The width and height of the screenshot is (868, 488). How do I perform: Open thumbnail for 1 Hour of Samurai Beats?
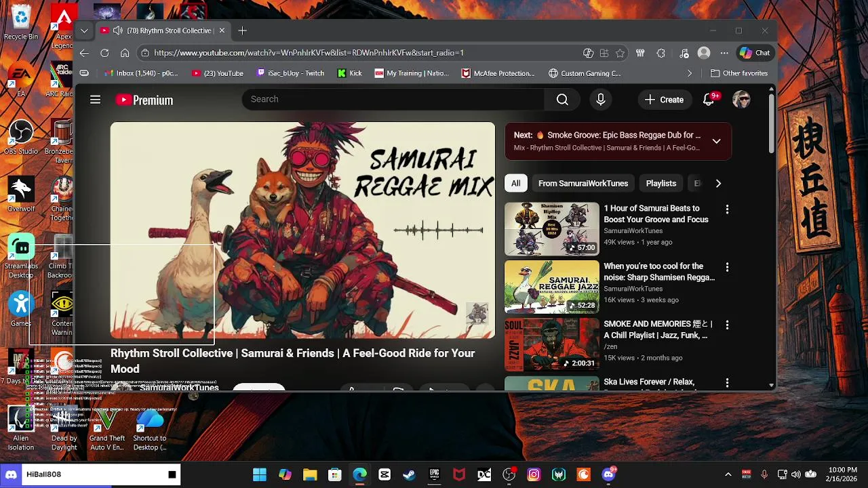[x=552, y=229]
